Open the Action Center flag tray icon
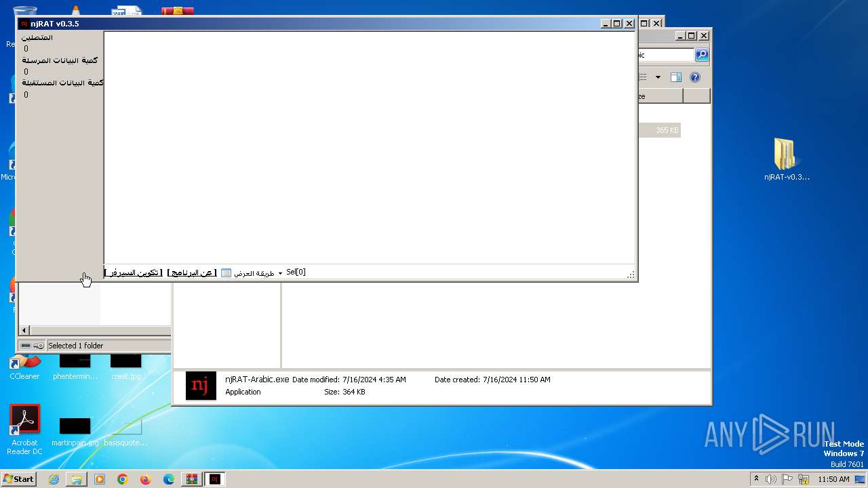Screen dimensions: 868x488 coord(788,479)
